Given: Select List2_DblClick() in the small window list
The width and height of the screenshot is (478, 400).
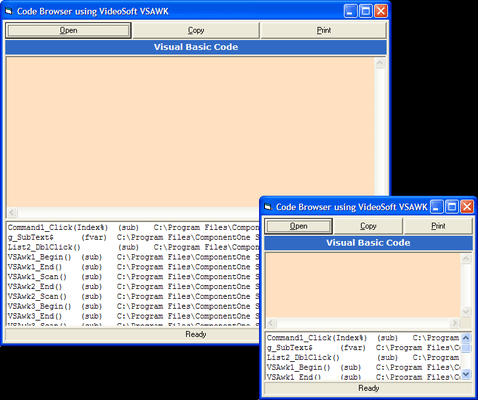Looking at the screenshot, I should pos(363,358).
